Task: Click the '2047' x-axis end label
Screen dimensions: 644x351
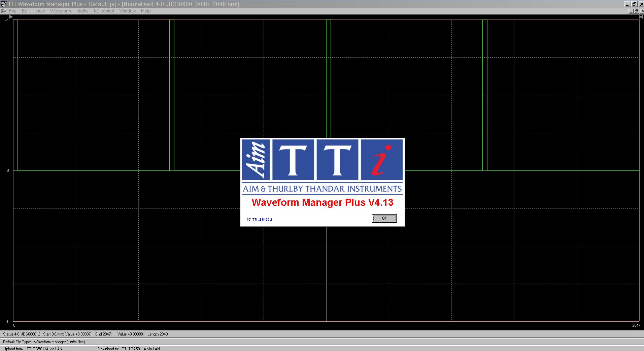Action: 636,325
